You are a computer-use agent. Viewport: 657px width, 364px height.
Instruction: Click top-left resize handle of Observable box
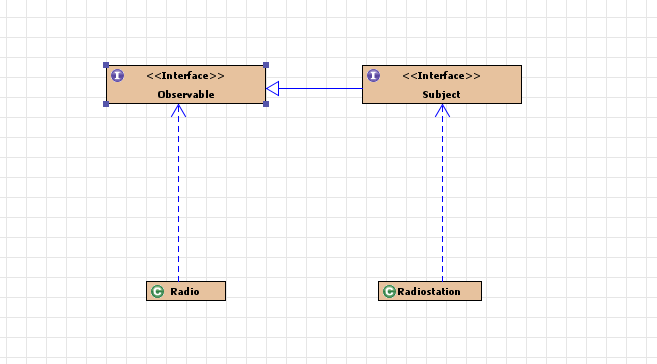(106, 65)
